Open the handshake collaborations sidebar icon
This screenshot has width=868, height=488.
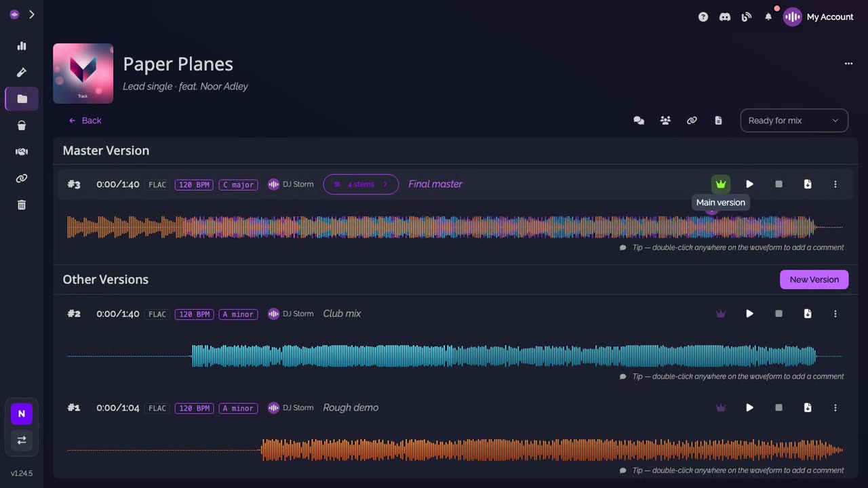click(22, 152)
